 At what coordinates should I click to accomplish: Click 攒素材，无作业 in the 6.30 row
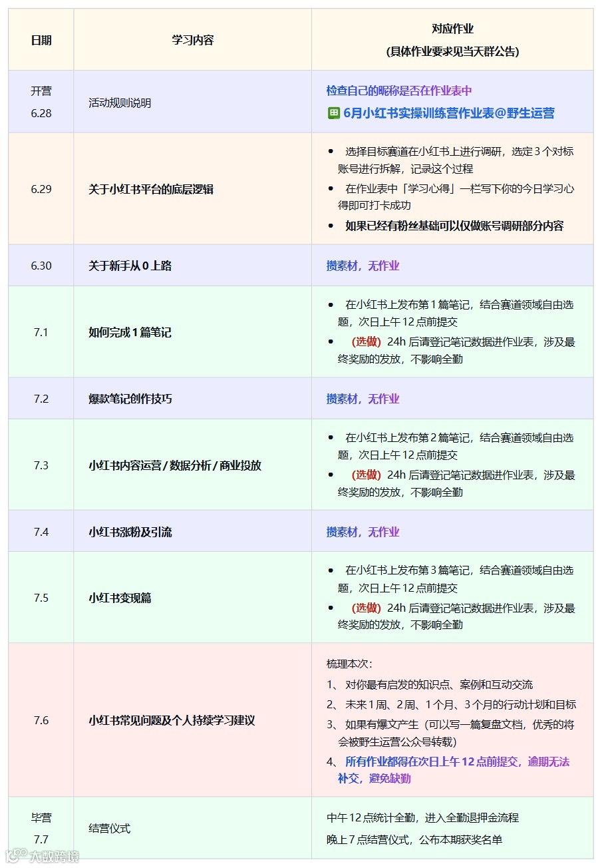(x=363, y=266)
